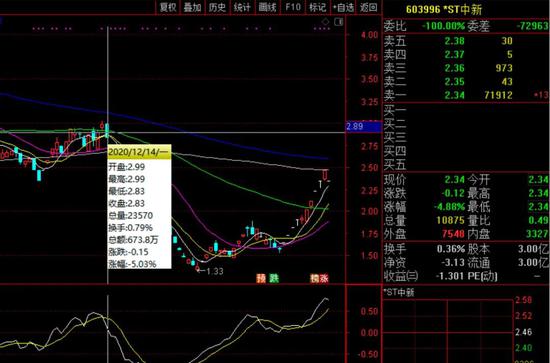
Task: Click the 买一 bid row label
Action: click(x=395, y=111)
